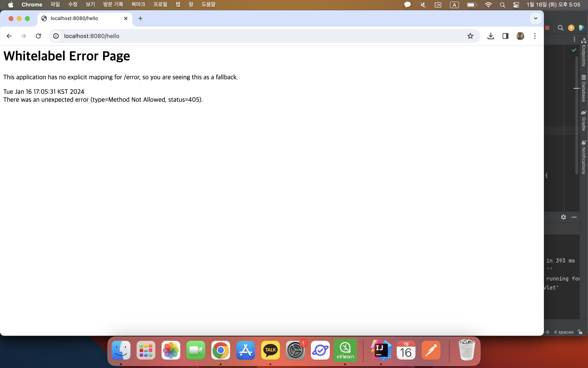Open Chrome three-dot menu
Viewport: 588px width, 368px height.
(535, 36)
